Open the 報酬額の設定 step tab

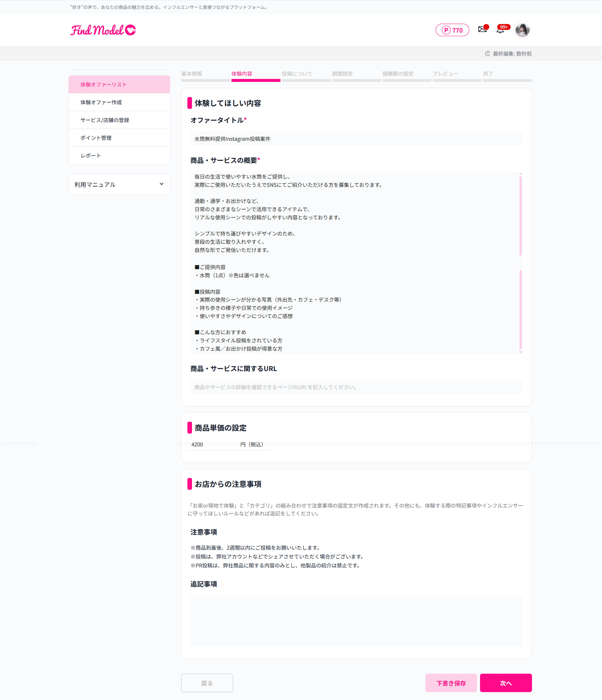point(398,74)
